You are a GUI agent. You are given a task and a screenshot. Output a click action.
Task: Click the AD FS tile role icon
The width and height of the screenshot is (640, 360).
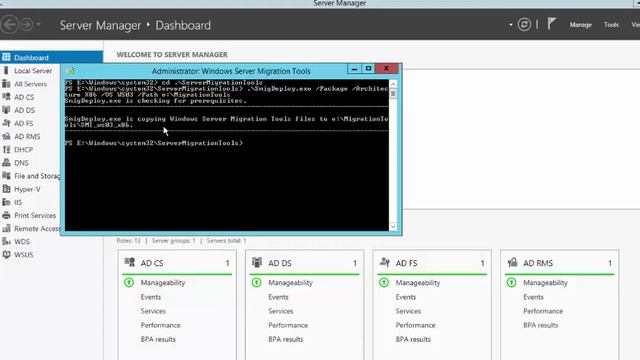(384, 262)
